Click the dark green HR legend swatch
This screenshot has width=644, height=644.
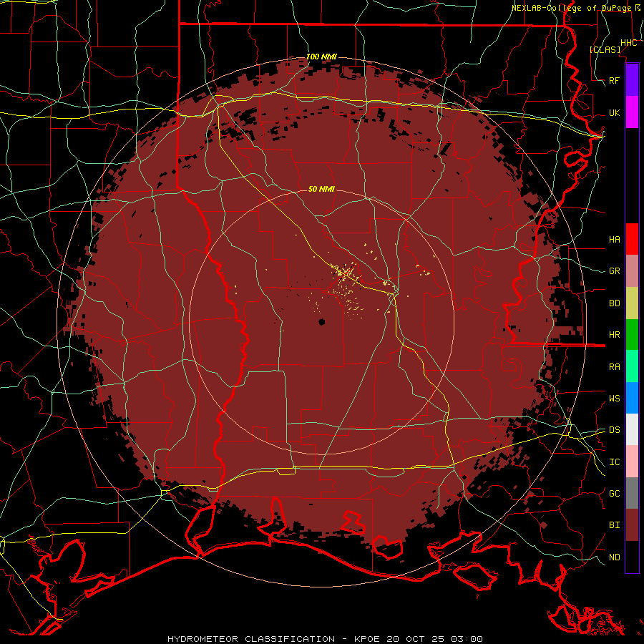point(632,335)
